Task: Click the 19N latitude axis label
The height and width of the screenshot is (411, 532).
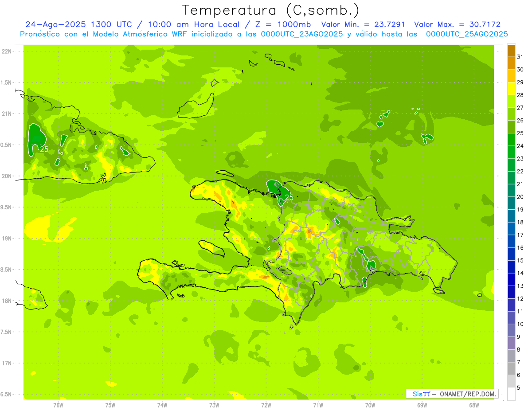Action: click(8, 238)
